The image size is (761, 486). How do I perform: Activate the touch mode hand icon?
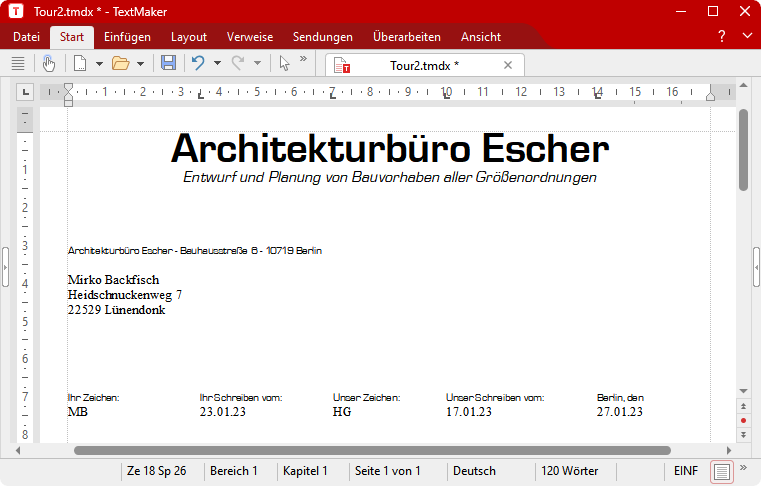tap(49, 63)
